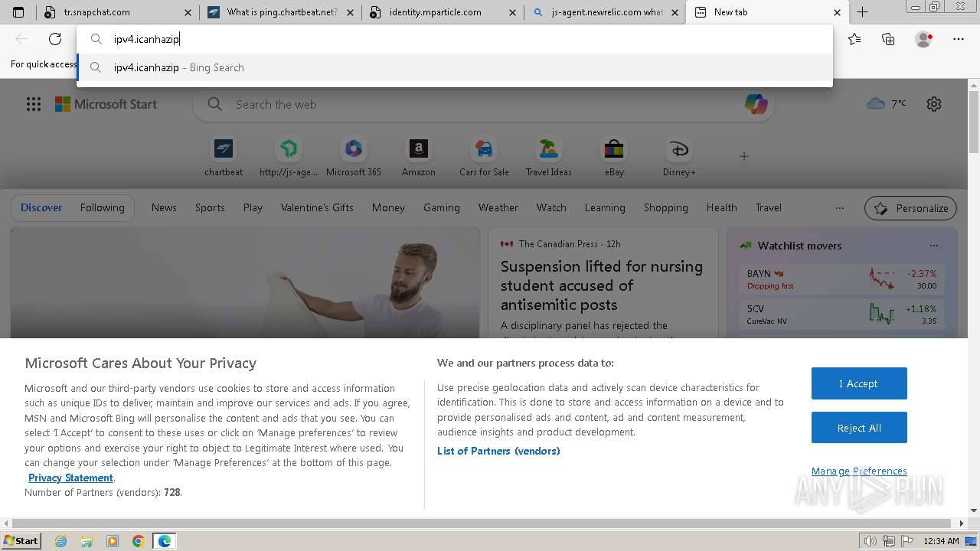Open the tab actions menu icon
This screenshot has width=980, height=551.
[18, 12]
